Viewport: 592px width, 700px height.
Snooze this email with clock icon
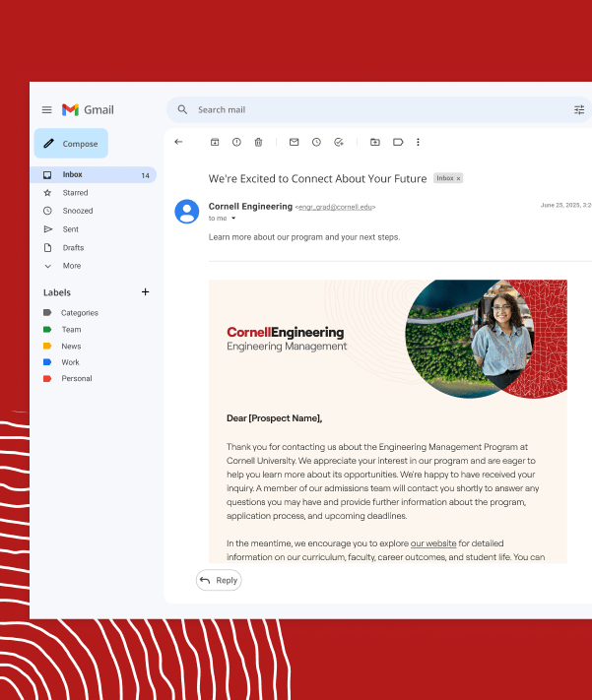(x=316, y=142)
